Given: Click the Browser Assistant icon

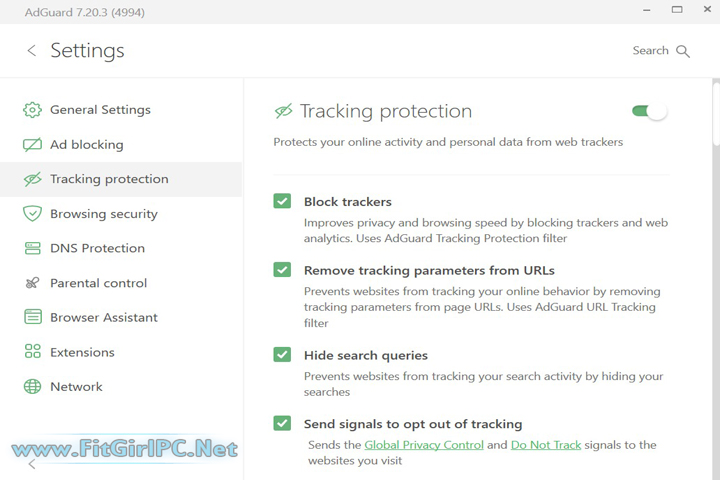Looking at the screenshot, I should [33, 318].
